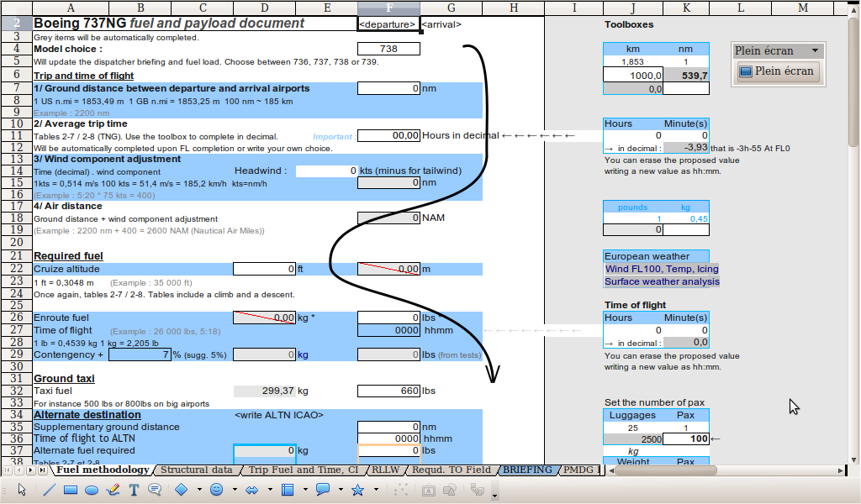Image resolution: width=861 pixels, height=504 pixels.
Task: Open the Fontwork Gallery icon
Action: pyautogui.click(x=429, y=490)
